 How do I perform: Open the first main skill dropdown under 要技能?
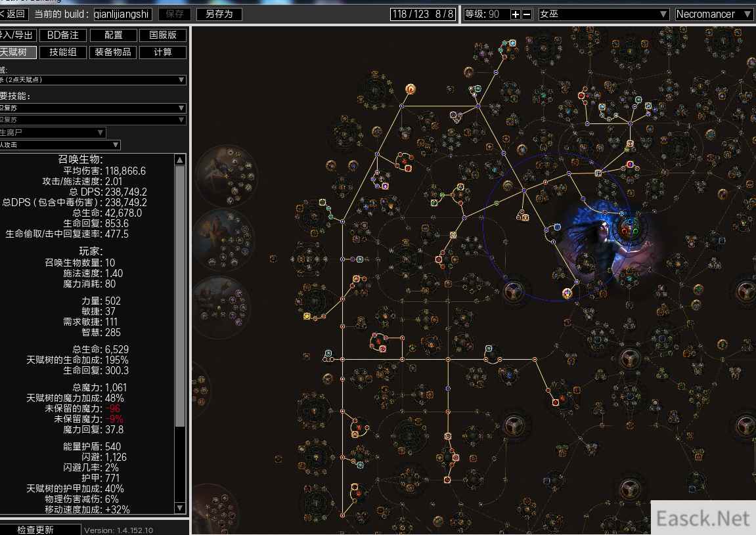[93, 108]
